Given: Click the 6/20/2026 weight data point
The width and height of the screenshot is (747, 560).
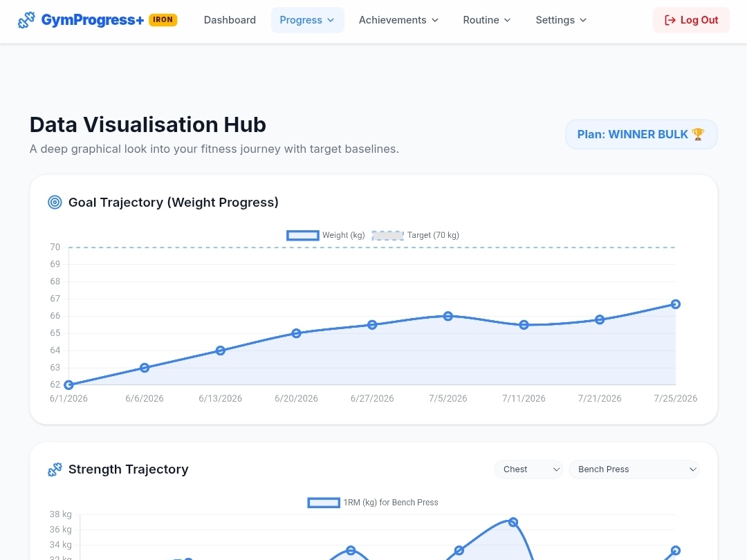Looking at the screenshot, I should (x=296, y=333).
